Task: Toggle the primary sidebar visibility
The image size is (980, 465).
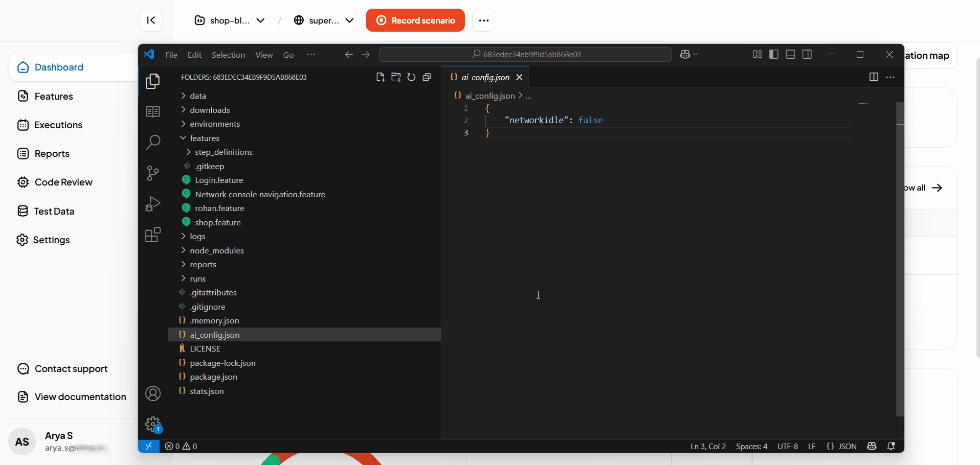Action: point(773,54)
